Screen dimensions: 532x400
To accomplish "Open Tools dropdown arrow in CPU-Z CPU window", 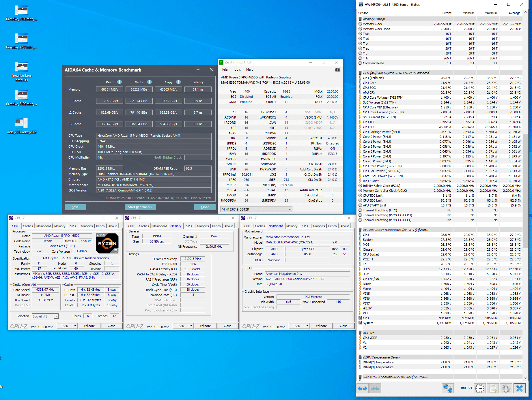I will (75, 326).
